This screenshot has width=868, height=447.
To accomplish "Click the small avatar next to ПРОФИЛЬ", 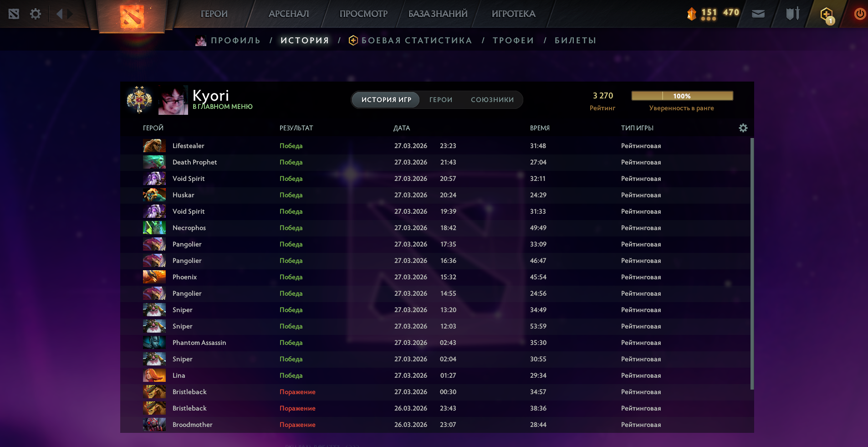I will click(x=201, y=41).
